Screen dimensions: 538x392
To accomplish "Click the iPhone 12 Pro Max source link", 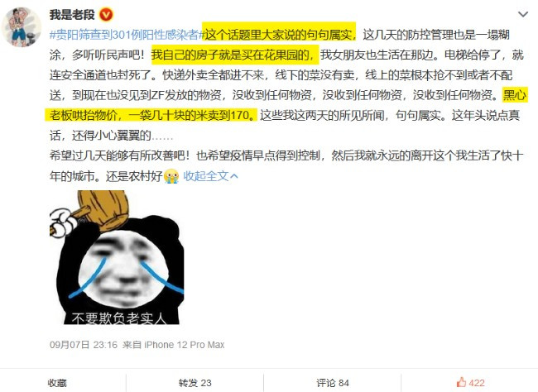I will click(185, 345).
